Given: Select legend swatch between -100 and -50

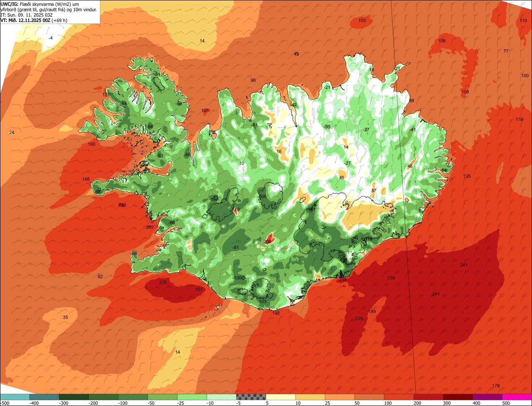Looking at the screenshot, I should (x=133, y=397).
